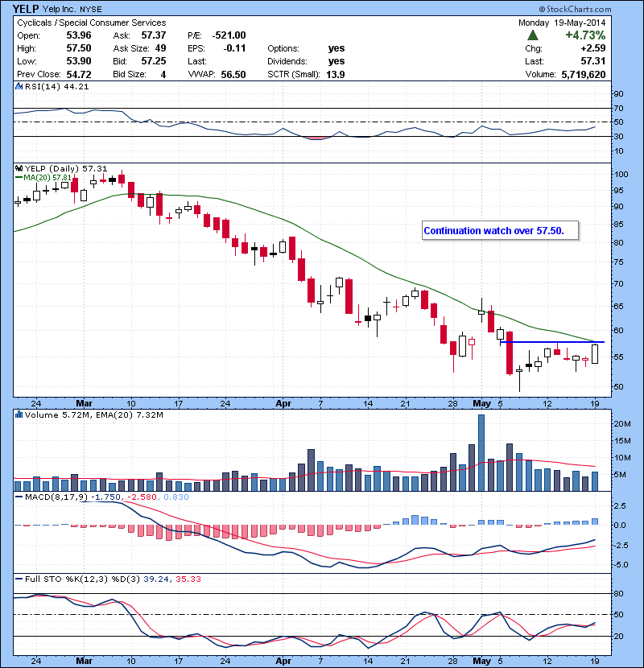Click the Options 'yes' value
Screen dimensions: 644x668
tap(336, 48)
